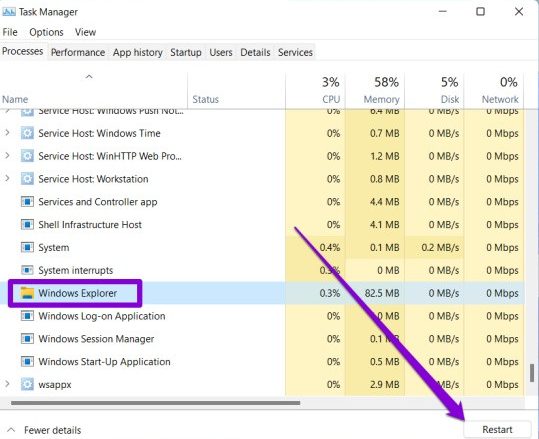Image resolution: width=539 pixels, height=439 pixels.
Task: Click the 2.9 MB memory value for wsappx
Action: click(385, 384)
